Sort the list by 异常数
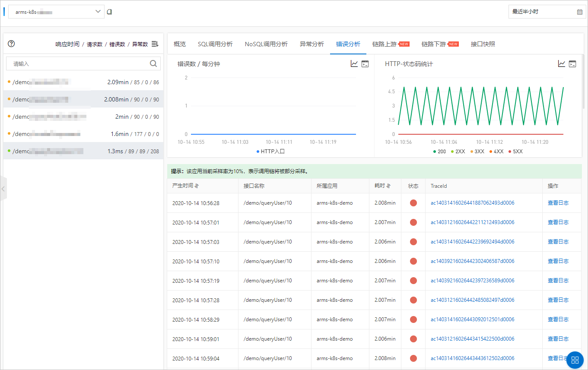This screenshot has height=370, width=588. pyautogui.click(x=140, y=44)
